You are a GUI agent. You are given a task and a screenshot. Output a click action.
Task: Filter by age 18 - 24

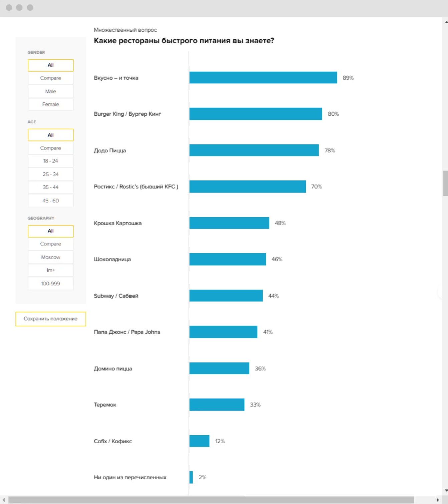click(50, 161)
